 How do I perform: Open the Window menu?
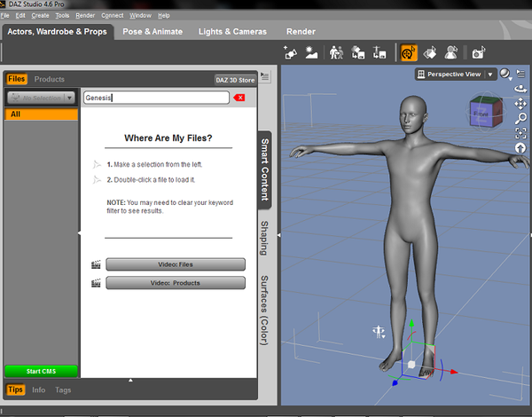140,16
